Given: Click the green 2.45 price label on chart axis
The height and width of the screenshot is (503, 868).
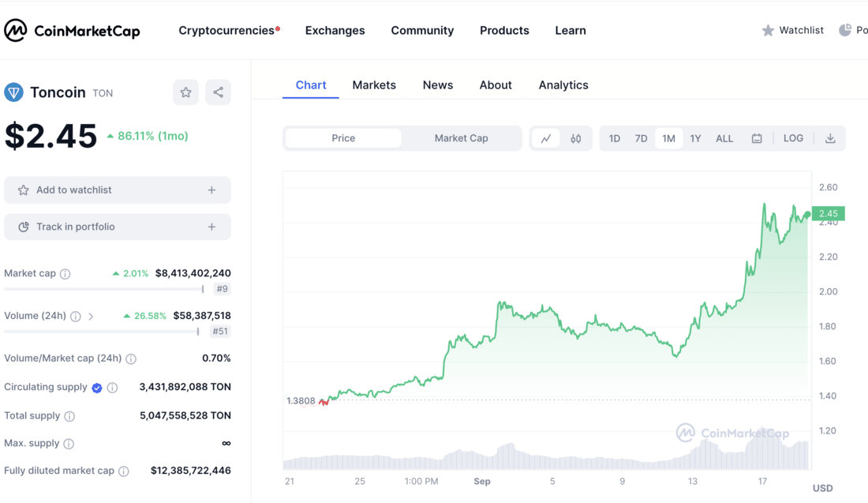Looking at the screenshot, I should point(828,213).
